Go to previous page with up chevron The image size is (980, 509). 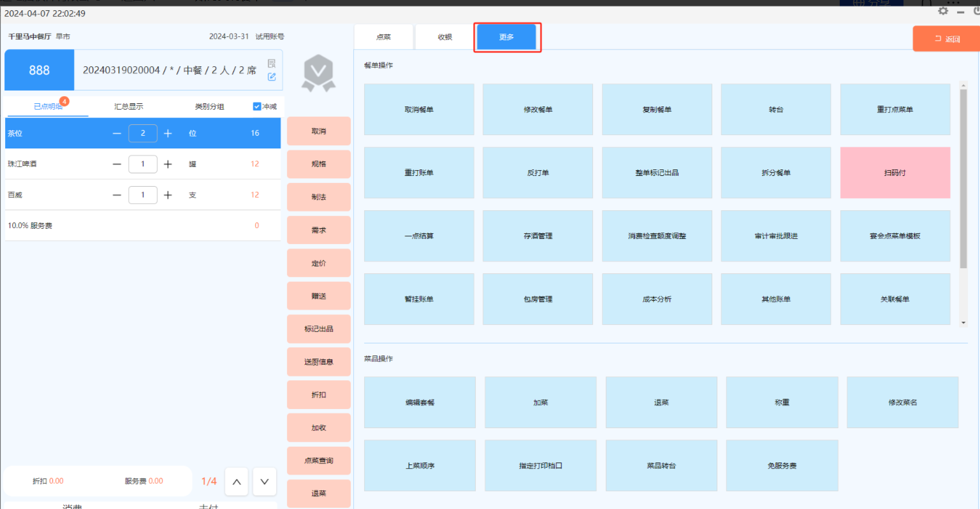pyautogui.click(x=237, y=482)
